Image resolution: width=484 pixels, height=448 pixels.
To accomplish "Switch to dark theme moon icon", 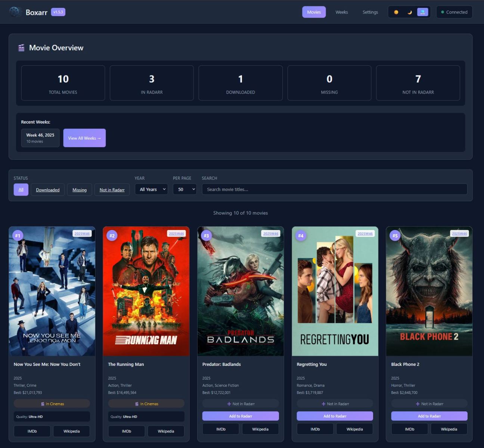I will coord(409,12).
